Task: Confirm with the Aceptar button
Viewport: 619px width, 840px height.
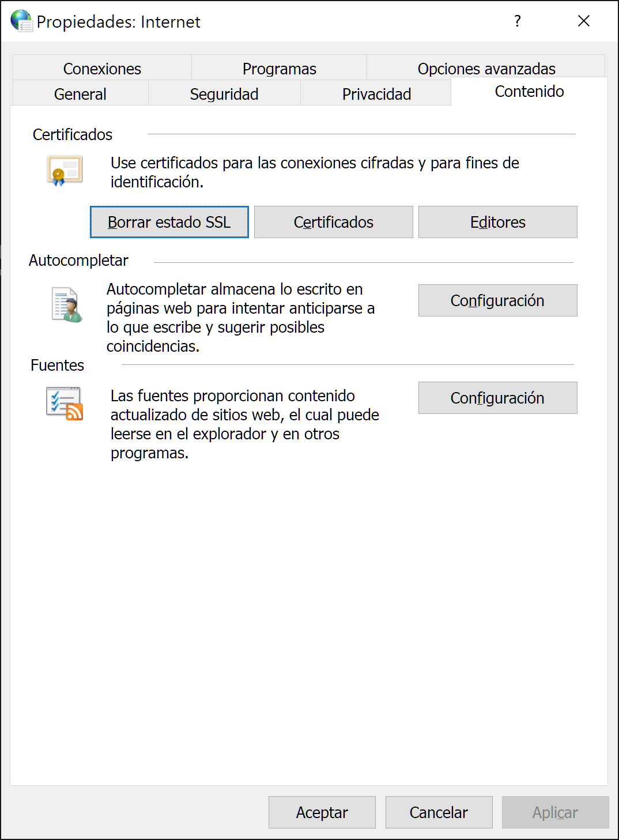Action: pos(322,812)
